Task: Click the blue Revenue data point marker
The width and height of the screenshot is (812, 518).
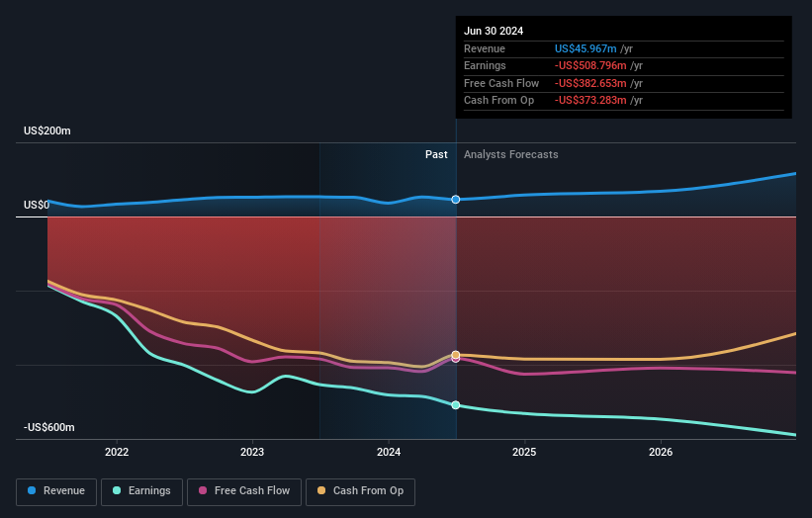Action: point(456,200)
